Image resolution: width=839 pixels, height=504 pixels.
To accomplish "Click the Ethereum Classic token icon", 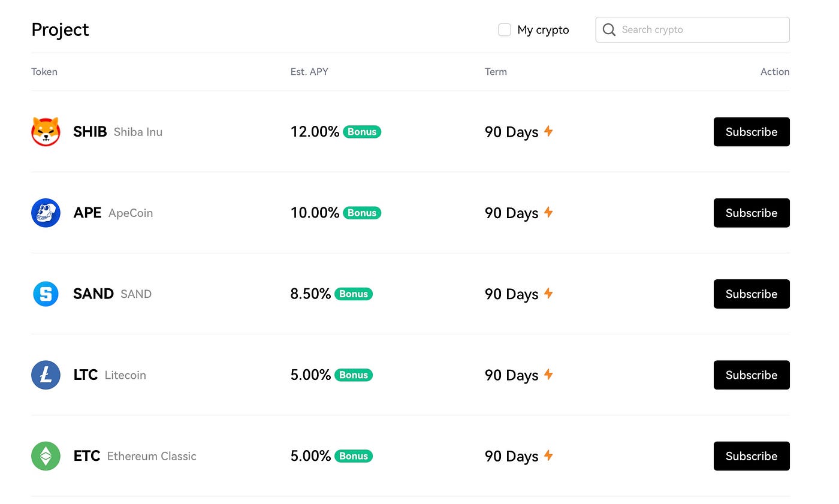I will 46,456.
